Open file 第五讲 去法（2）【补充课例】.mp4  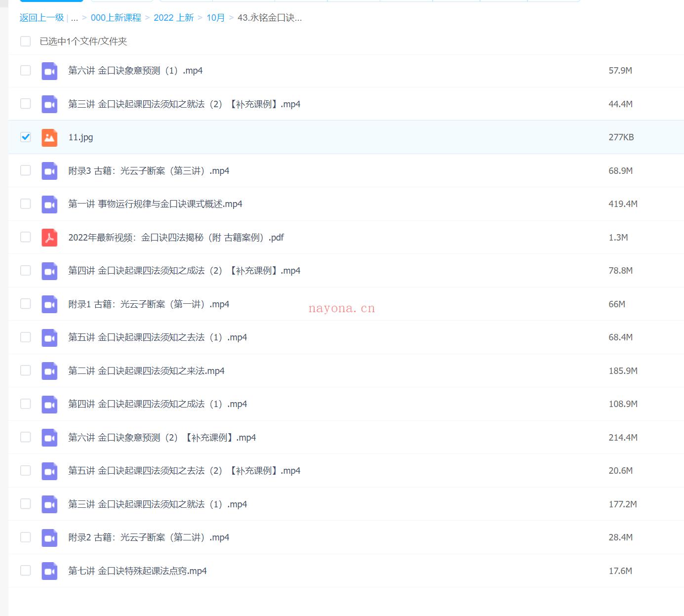184,471
